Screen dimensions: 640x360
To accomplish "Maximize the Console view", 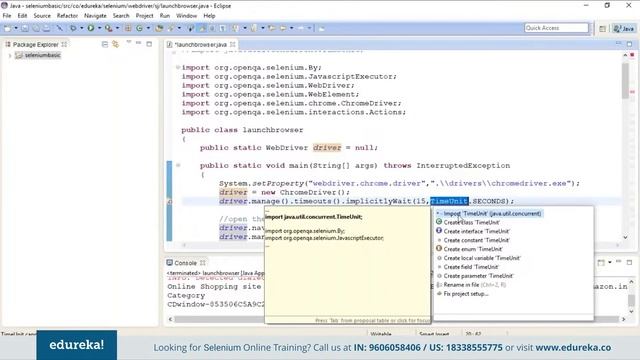I will coord(629,262).
